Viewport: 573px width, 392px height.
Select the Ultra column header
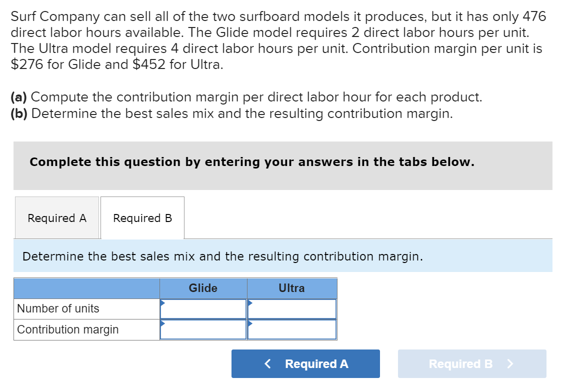point(291,288)
